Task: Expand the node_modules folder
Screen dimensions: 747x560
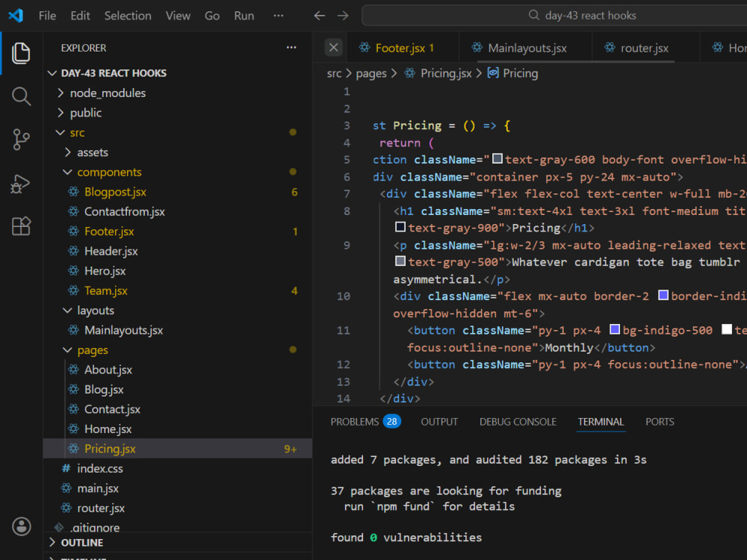Action: click(60, 93)
